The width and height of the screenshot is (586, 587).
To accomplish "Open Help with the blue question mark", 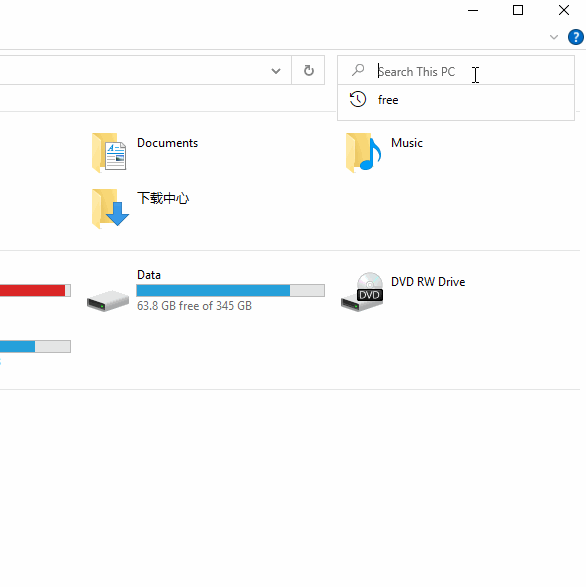I will pos(576,37).
